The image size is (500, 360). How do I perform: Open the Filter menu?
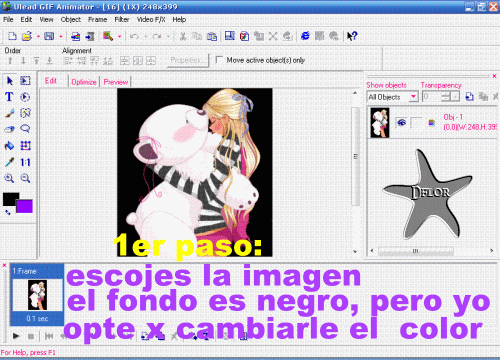pos(122,19)
